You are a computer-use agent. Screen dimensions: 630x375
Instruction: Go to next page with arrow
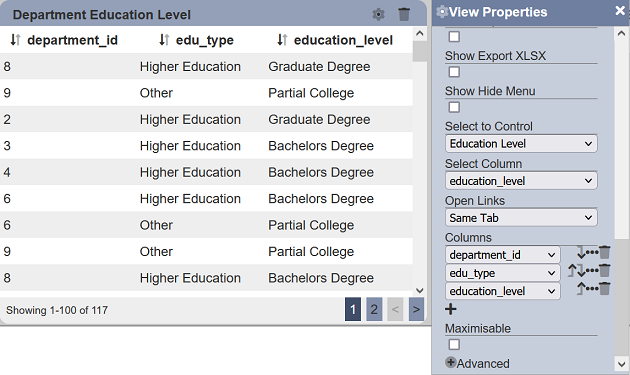[416, 309]
